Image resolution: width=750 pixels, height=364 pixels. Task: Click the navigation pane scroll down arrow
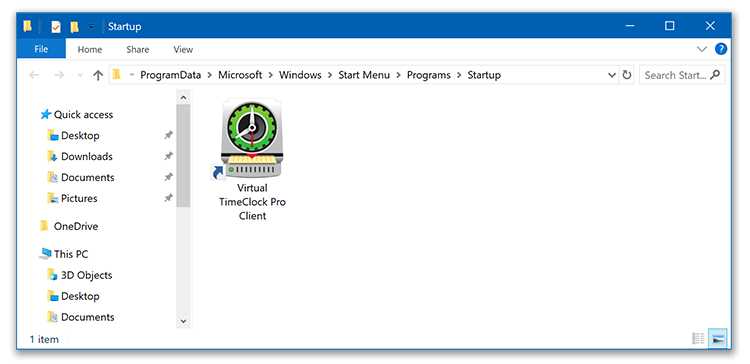pos(183,321)
